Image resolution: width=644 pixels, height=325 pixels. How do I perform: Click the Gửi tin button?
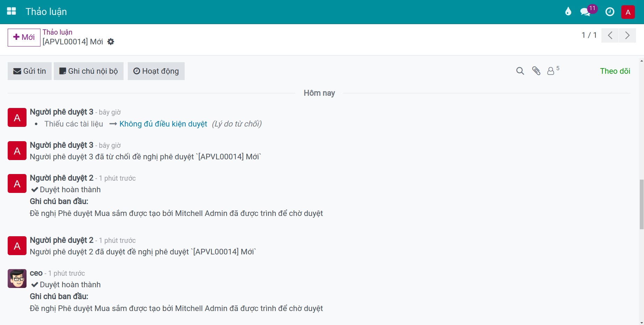coord(30,71)
